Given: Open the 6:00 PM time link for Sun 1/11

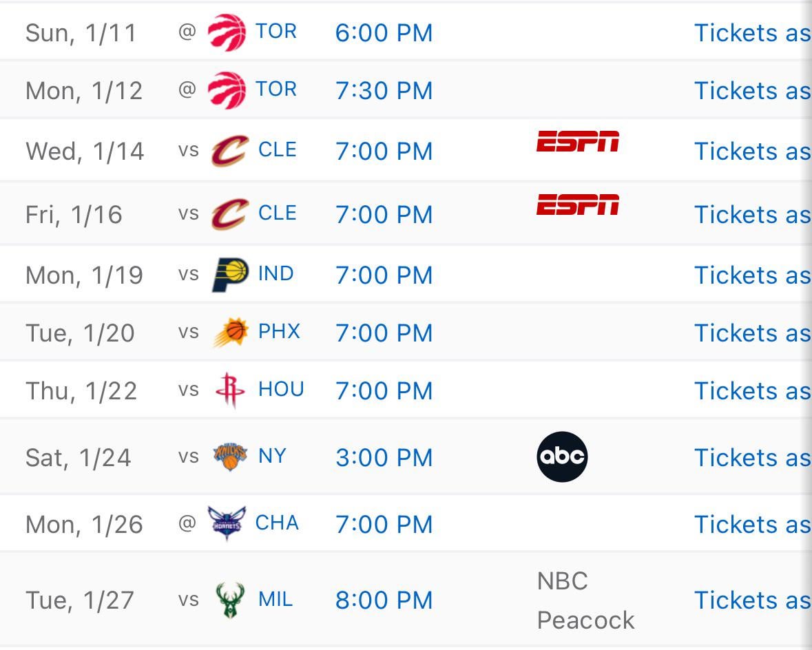Looking at the screenshot, I should 384,32.
